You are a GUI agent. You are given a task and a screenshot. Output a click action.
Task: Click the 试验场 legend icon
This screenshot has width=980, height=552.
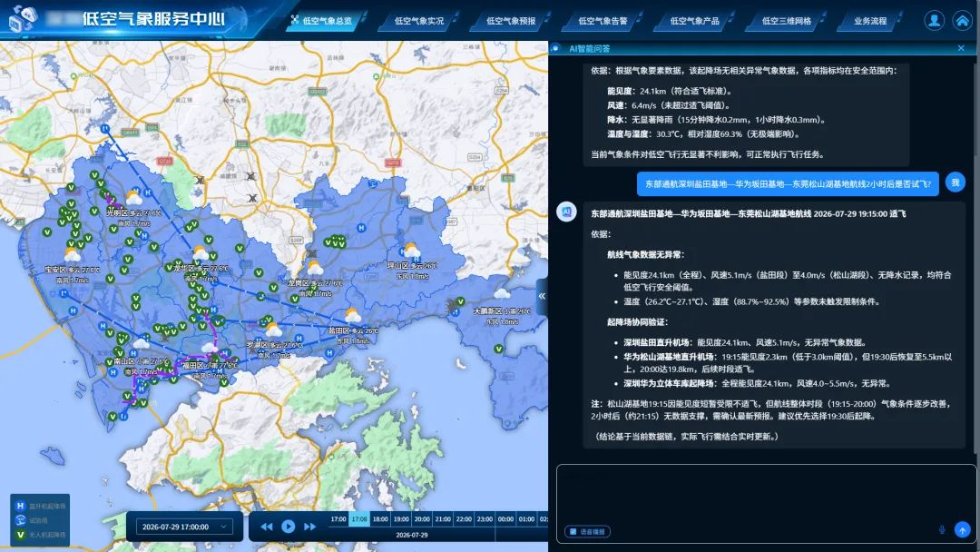(20, 520)
